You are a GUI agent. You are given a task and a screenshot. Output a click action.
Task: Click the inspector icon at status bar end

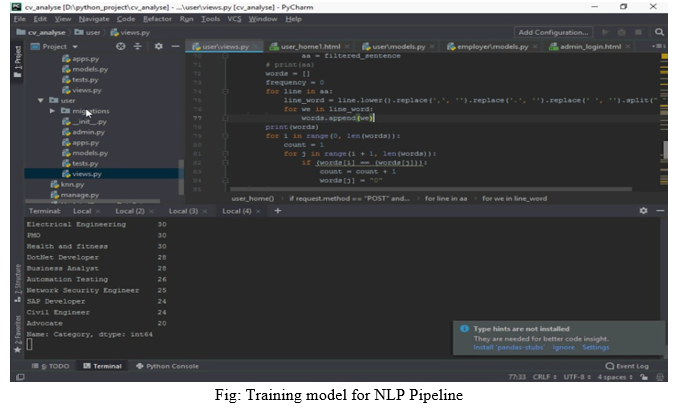660,377
